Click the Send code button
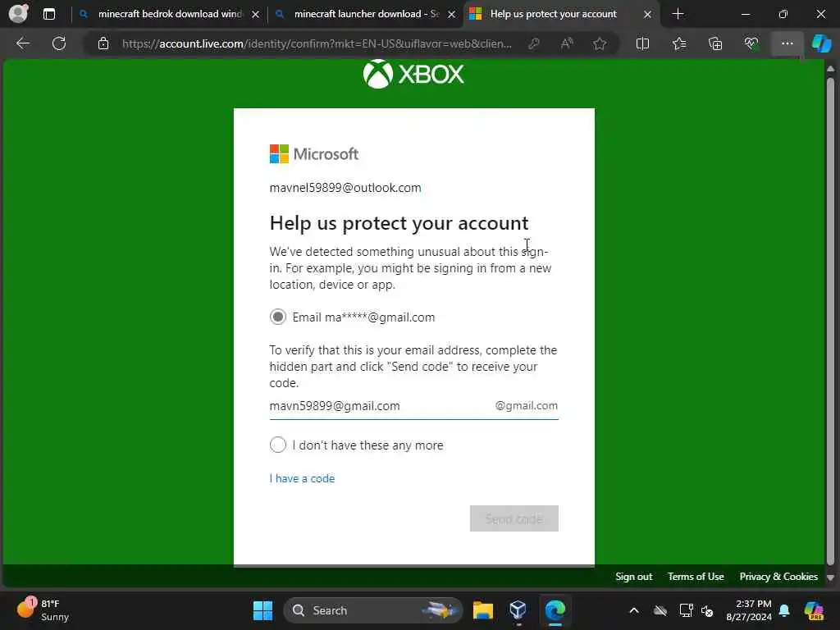Image resolution: width=840 pixels, height=630 pixels. coord(514,518)
